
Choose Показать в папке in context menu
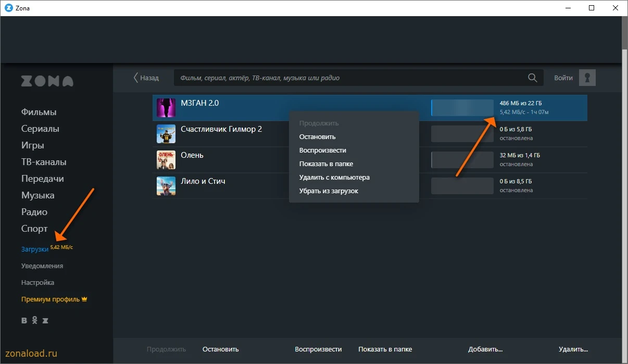click(x=326, y=164)
